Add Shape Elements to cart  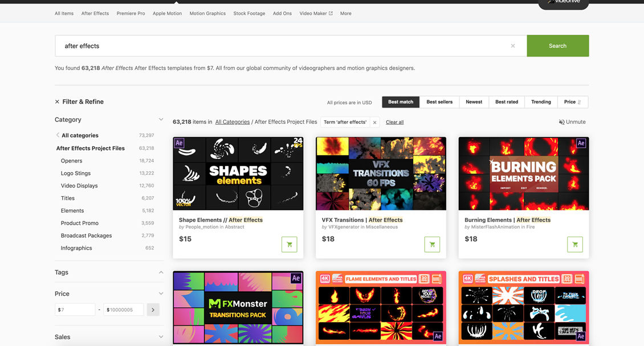tap(289, 245)
